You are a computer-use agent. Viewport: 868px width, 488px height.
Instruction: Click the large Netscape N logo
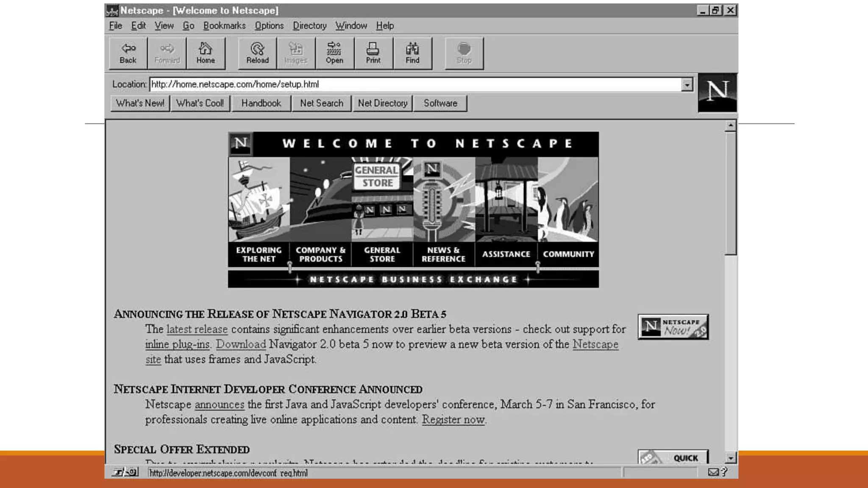717,93
